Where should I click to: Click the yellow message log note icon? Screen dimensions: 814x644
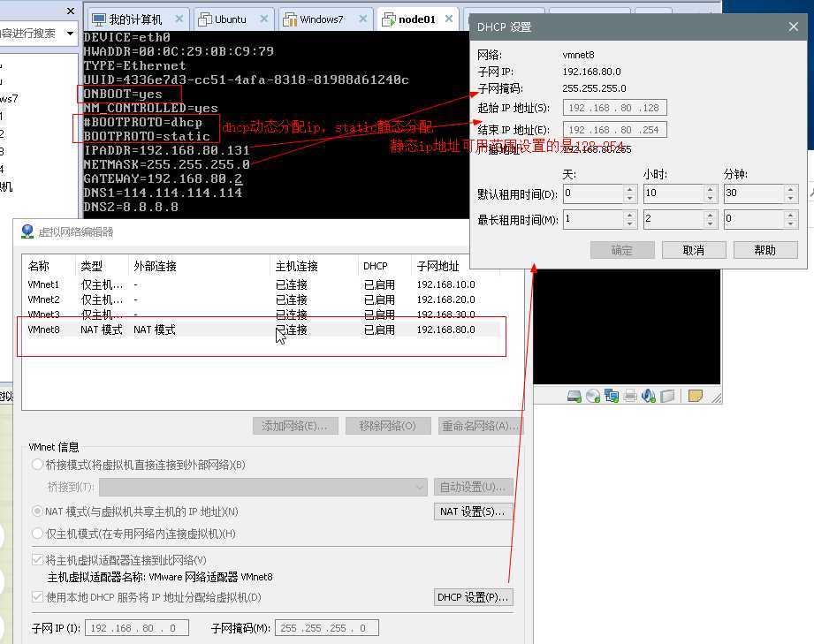point(695,396)
